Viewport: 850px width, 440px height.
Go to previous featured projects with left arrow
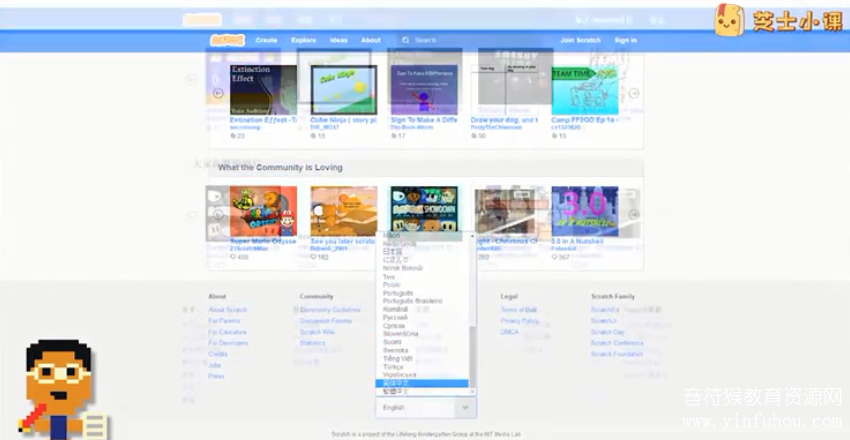(x=218, y=93)
